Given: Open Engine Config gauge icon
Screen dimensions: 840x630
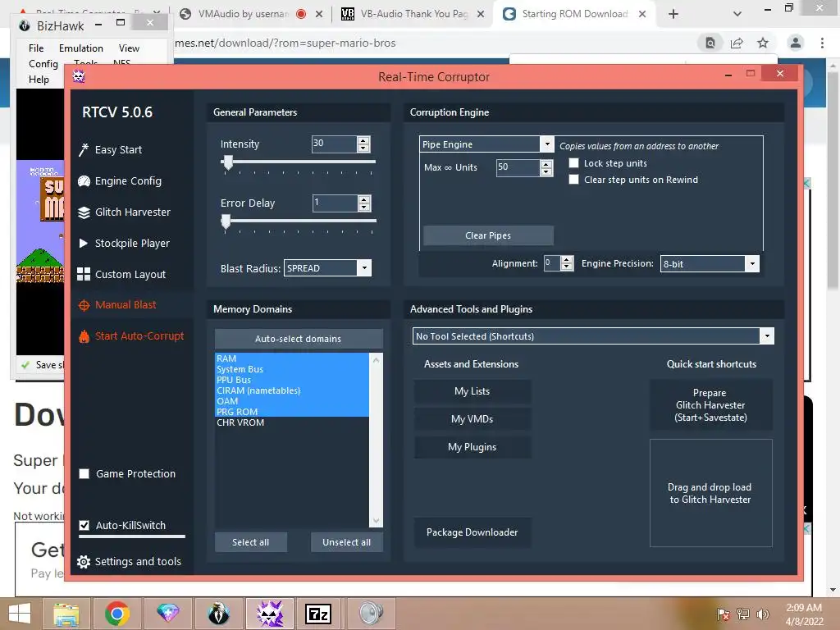Looking at the screenshot, I should click(84, 181).
